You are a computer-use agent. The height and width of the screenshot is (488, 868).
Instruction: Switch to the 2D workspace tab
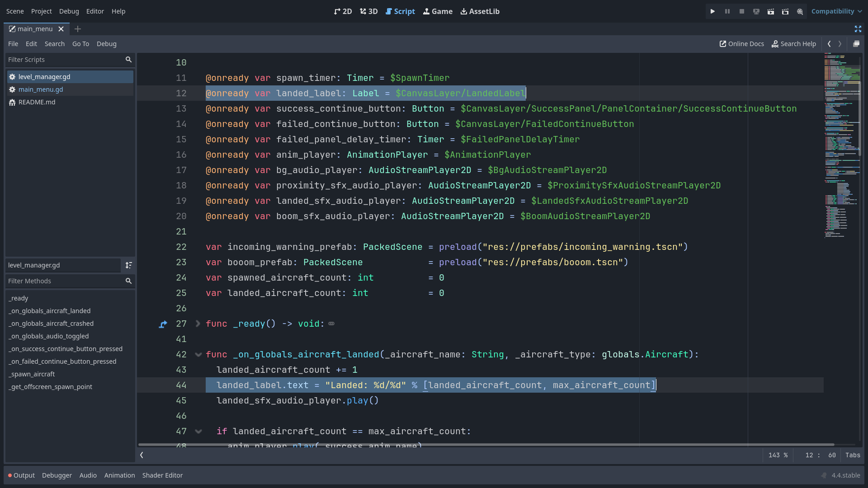[x=343, y=11]
